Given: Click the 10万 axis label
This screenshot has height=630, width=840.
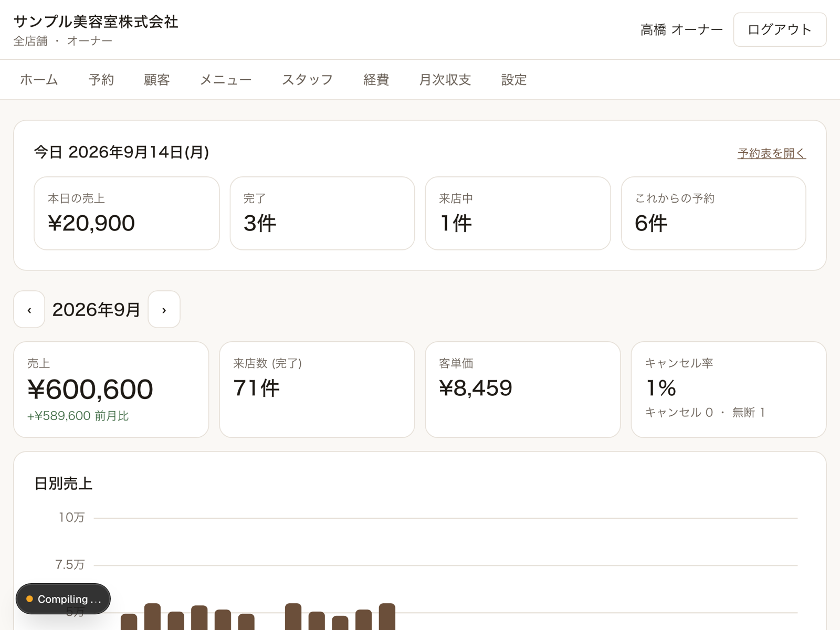Looking at the screenshot, I should pos(71,518).
